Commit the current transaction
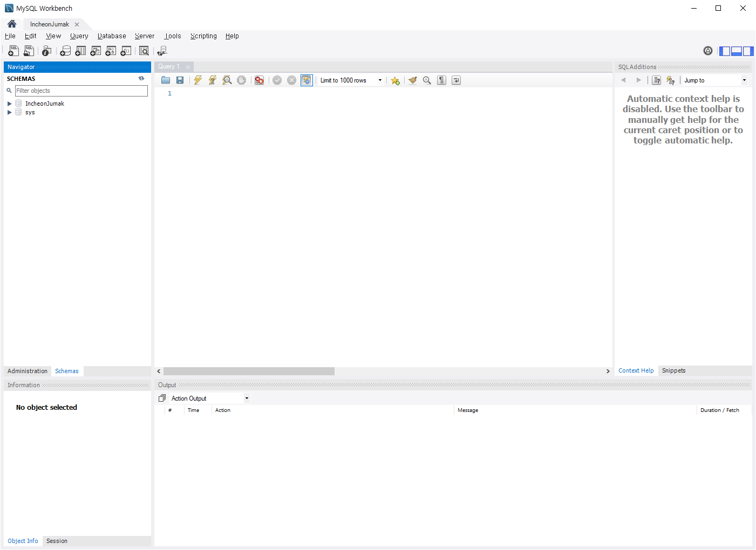Viewport: 756px width, 550px height. coord(277,80)
